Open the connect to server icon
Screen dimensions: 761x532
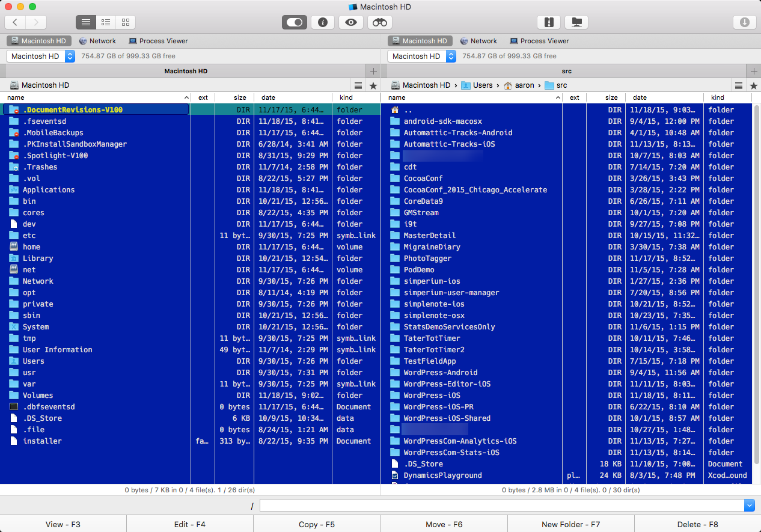click(576, 22)
